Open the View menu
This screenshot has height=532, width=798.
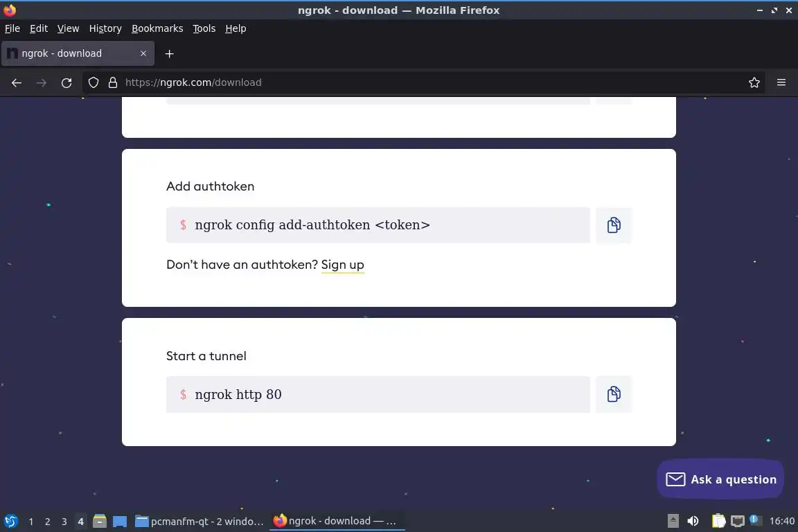68,28
